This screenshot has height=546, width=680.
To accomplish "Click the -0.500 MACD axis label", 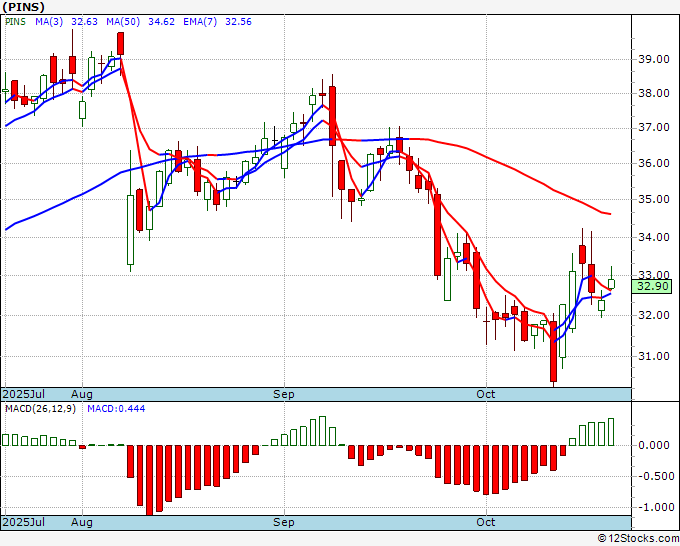I will 654,477.
